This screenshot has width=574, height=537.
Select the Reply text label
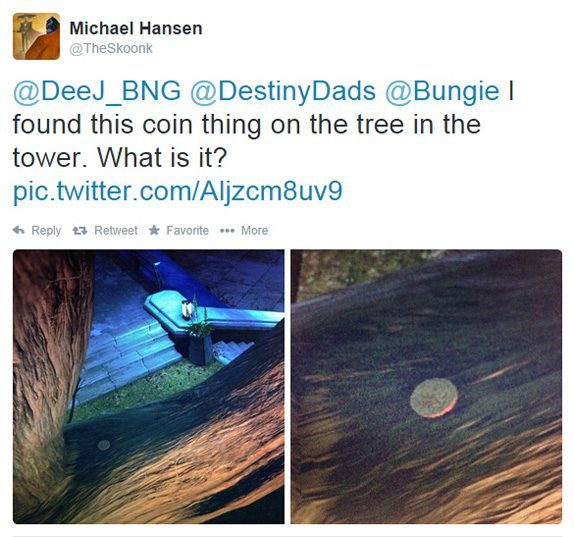46,231
